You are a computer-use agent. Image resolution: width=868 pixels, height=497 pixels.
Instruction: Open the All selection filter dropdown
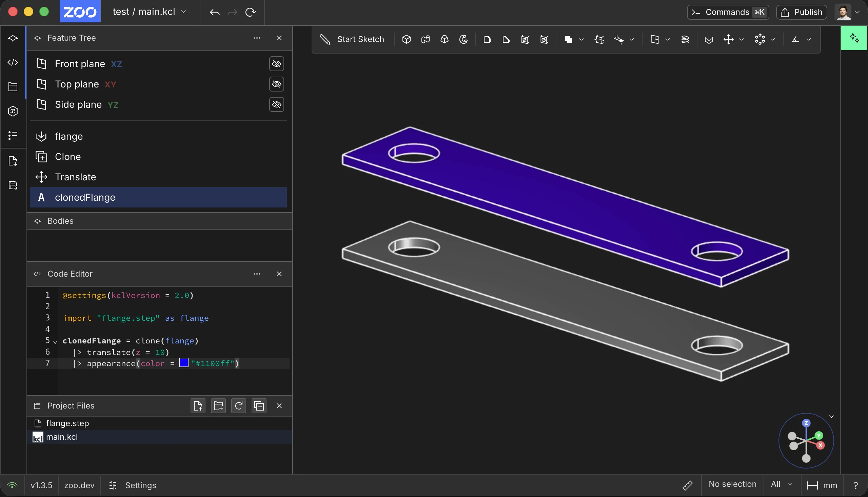pos(781,484)
